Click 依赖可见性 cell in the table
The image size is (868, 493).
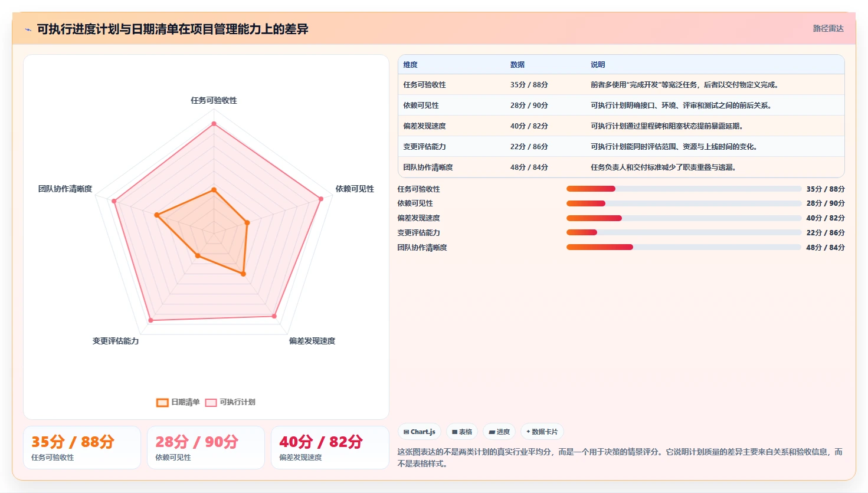[421, 106]
